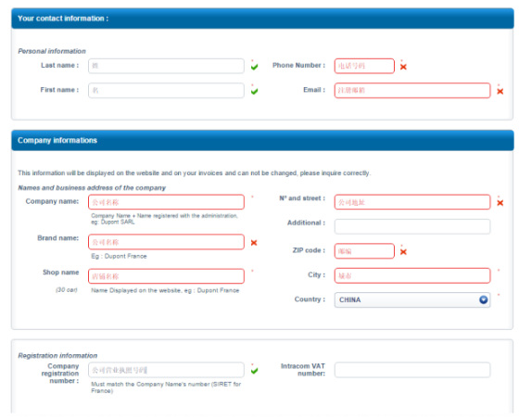Focus the First name input field
Viewport: 519px width, 420px height.
pyautogui.click(x=166, y=91)
